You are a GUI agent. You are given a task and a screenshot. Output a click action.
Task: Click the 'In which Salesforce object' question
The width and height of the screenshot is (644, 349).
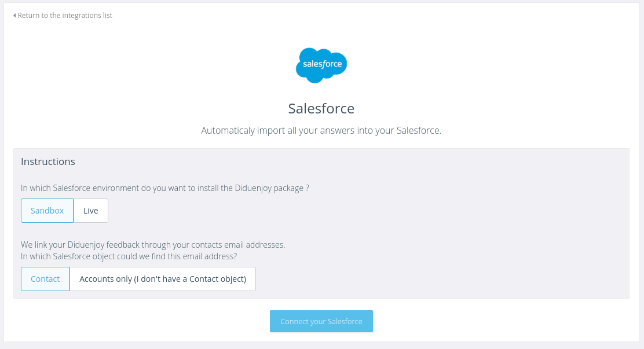pos(129,256)
